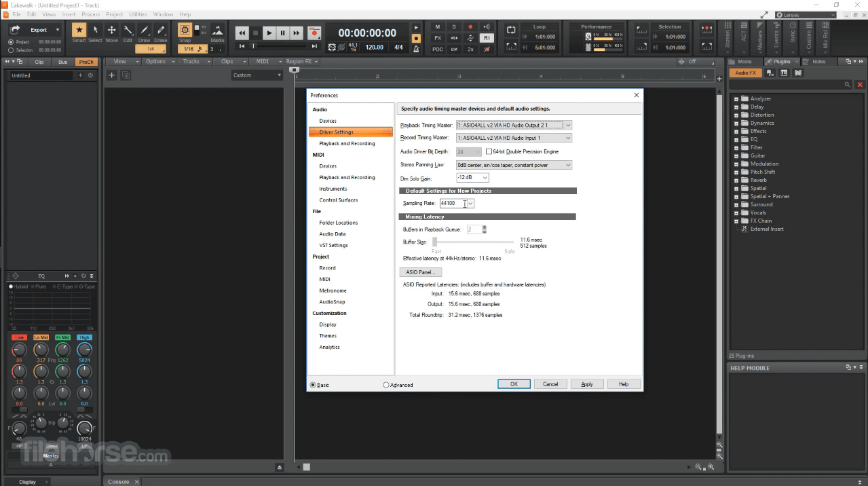Select the Draw pencil tool

[144, 31]
